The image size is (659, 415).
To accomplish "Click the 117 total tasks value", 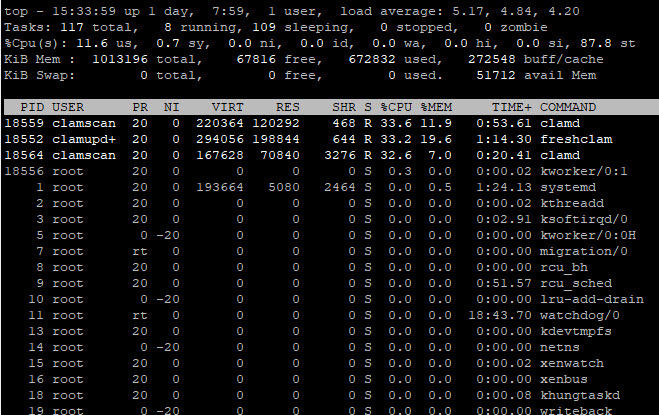I will tap(72, 27).
